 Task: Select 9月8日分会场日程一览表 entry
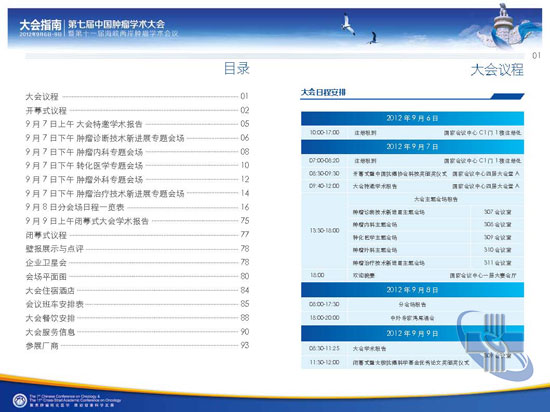coord(137,207)
